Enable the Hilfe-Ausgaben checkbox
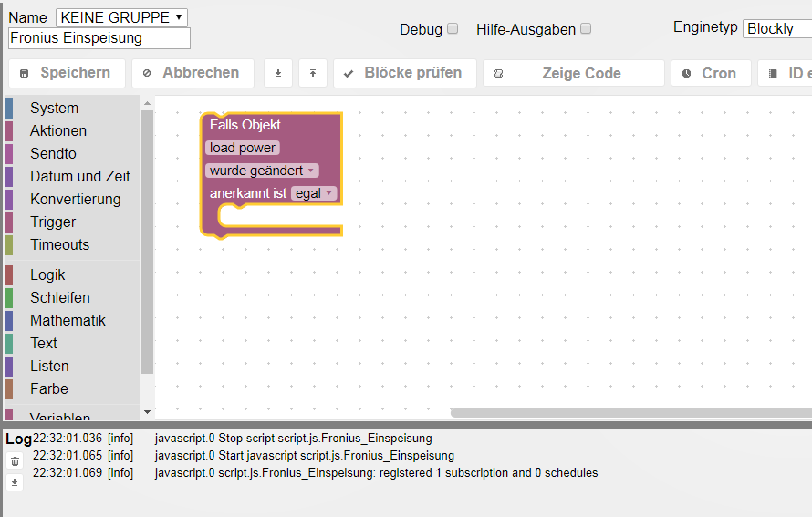 pos(586,28)
